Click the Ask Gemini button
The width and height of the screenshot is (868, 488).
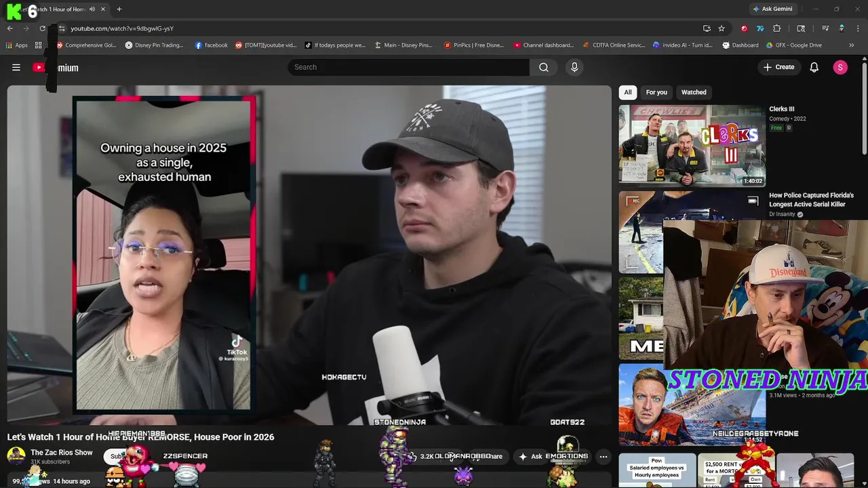click(772, 9)
